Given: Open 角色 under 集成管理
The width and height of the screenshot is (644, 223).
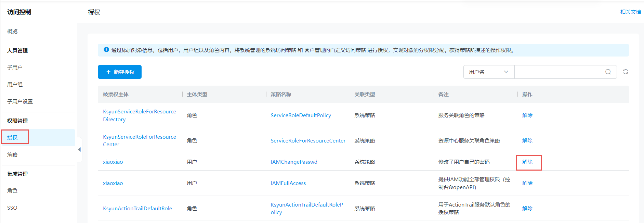Looking at the screenshot, I should click(12, 191).
